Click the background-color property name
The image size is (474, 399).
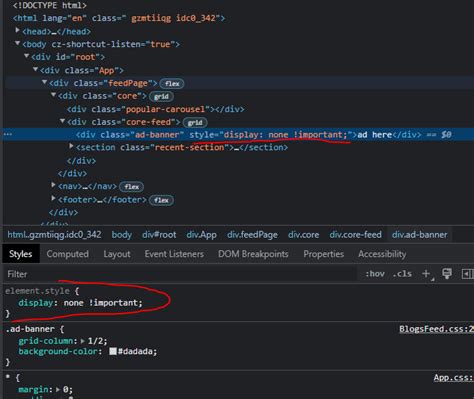[x=58, y=351]
